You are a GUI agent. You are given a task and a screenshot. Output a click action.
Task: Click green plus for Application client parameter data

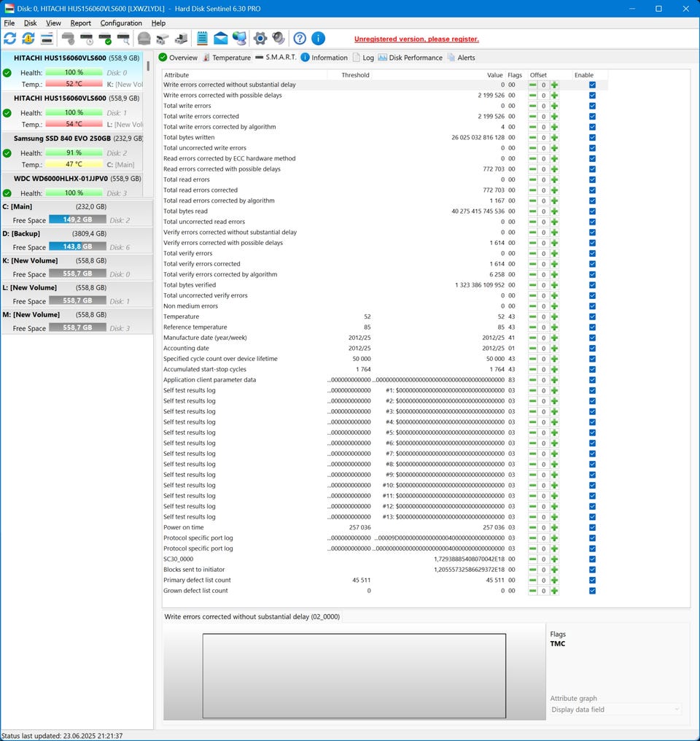[554, 380]
